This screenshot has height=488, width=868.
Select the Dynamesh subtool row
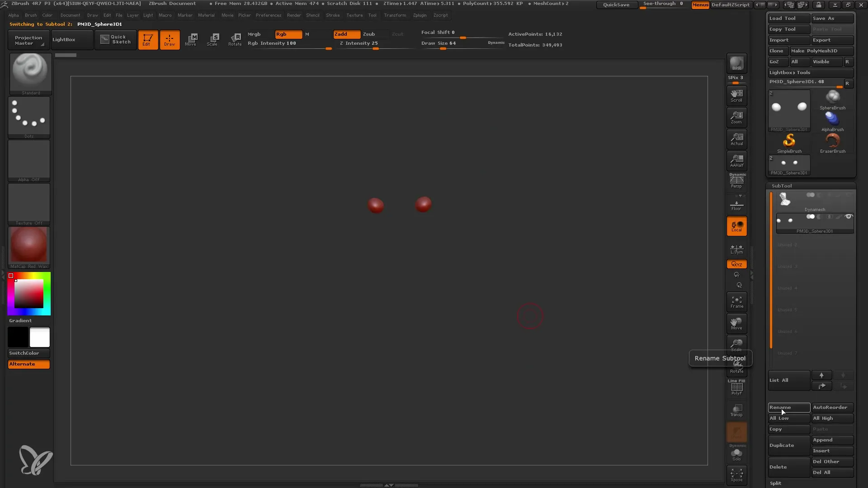(815, 202)
